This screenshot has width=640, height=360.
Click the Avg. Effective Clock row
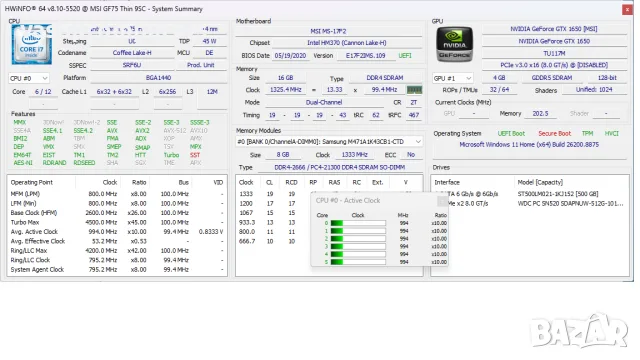(x=117, y=241)
